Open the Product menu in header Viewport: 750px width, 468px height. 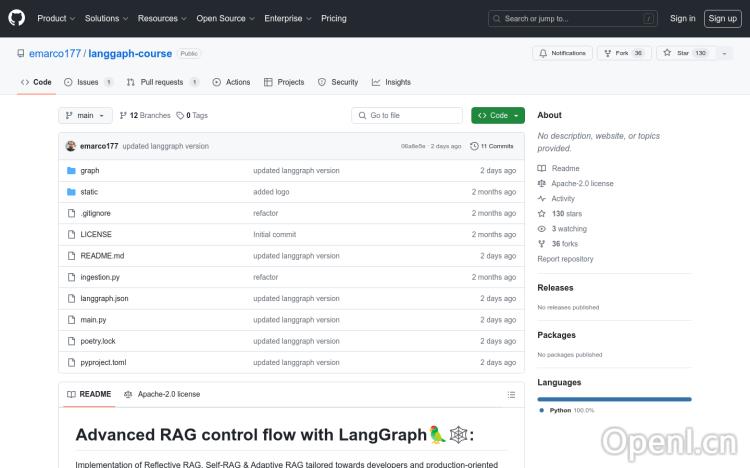(x=55, y=18)
